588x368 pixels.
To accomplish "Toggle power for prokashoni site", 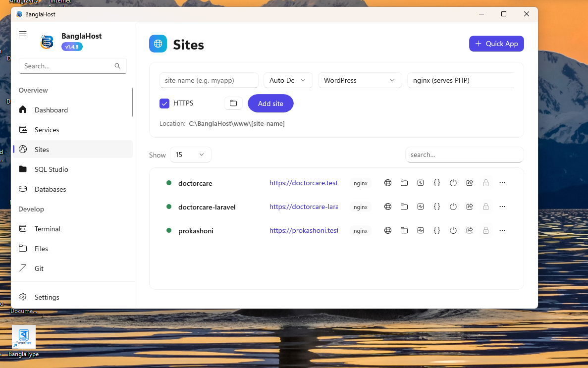I will coord(453,230).
